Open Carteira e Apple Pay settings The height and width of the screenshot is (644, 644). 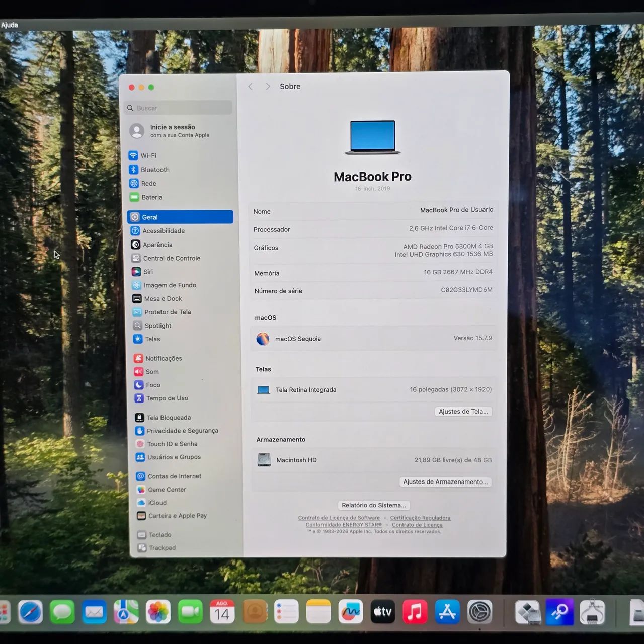coord(172,516)
